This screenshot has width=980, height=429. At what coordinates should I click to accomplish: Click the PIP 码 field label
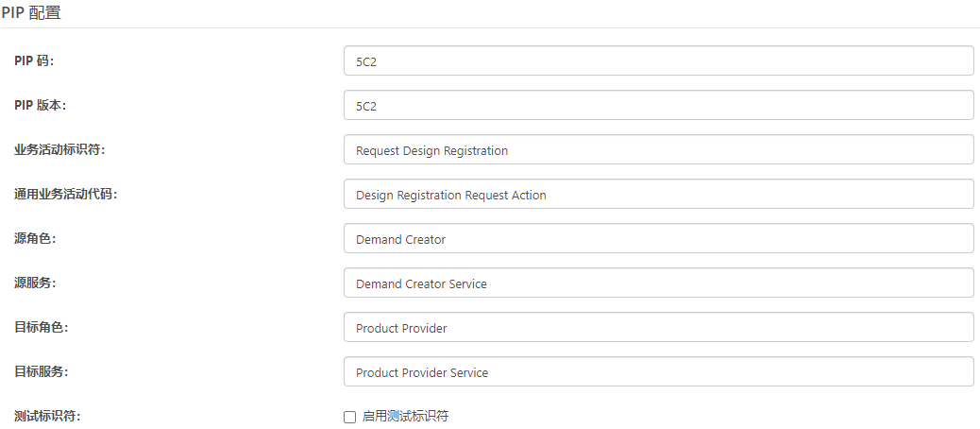pos(34,61)
